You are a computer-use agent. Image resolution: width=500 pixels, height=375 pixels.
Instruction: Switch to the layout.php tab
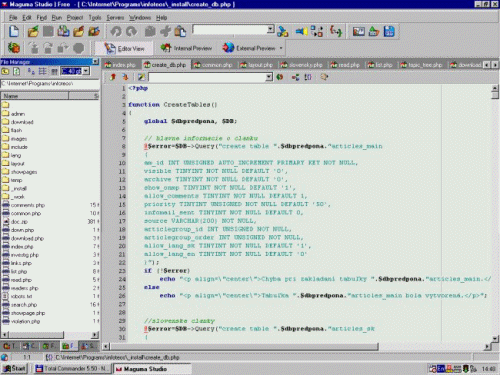pyautogui.click(x=257, y=65)
